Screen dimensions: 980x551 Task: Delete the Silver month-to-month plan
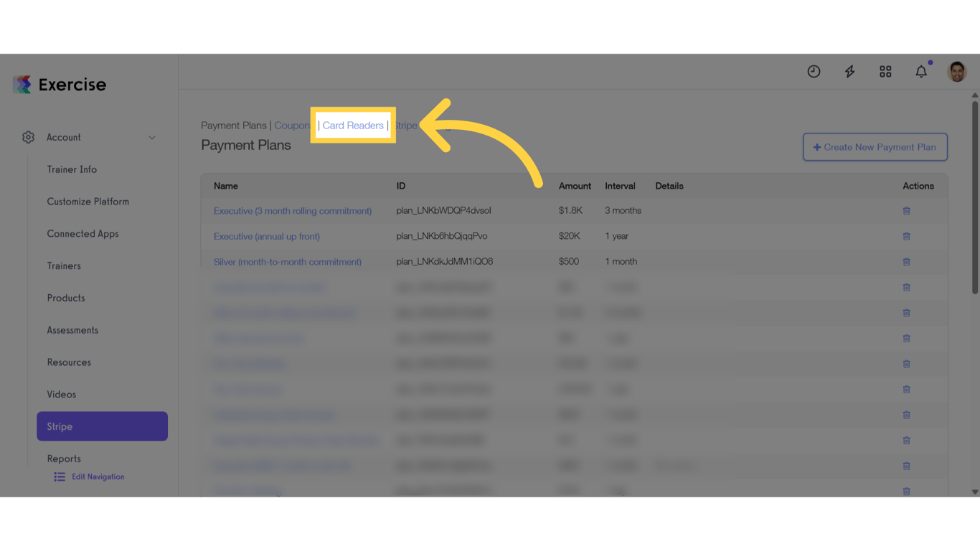(x=906, y=262)
